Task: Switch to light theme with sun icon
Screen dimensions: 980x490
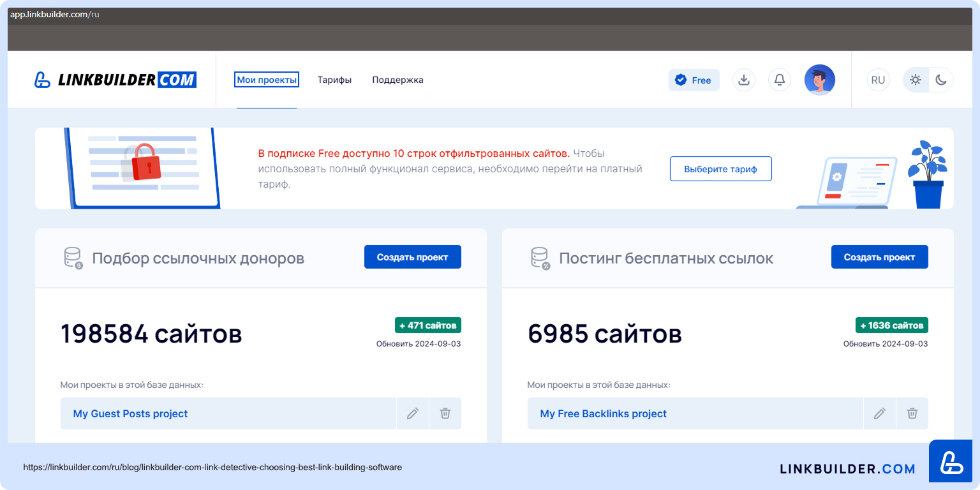Action: (916, 80)
